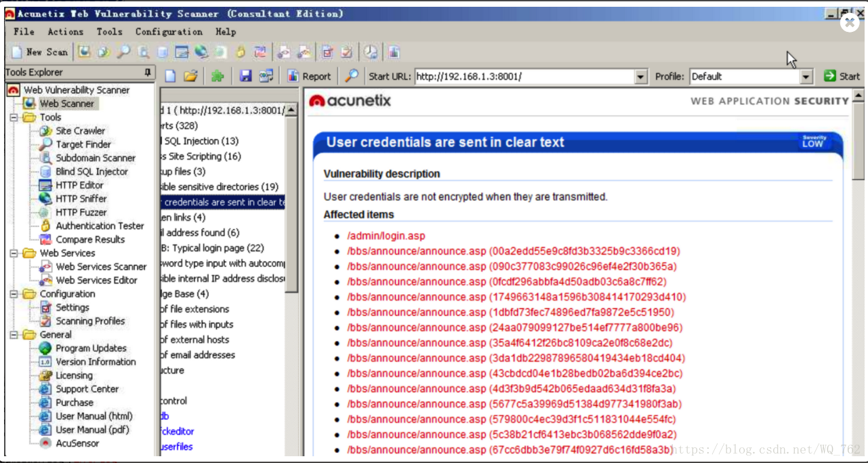Pin the Tools Explorer panel
The image size is (868, 463).
148,73
